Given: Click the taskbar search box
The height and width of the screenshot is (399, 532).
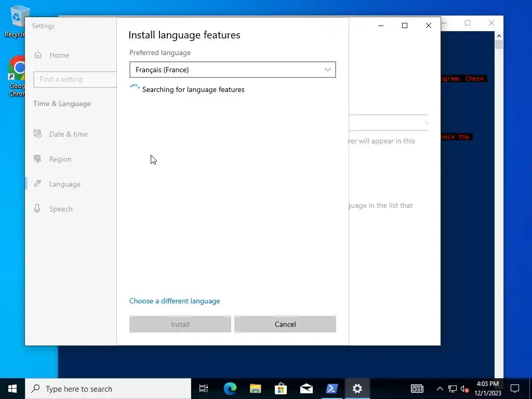Looking at the screenshot, I should click(108, 389).
